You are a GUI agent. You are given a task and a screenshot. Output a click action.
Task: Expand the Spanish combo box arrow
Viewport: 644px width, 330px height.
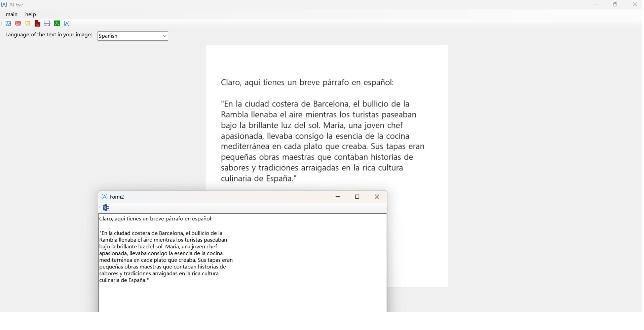coord(164,36)
